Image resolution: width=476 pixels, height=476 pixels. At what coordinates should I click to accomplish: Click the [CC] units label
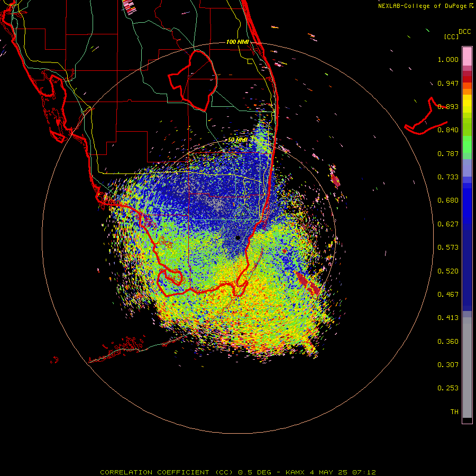(x=451, y=36)
